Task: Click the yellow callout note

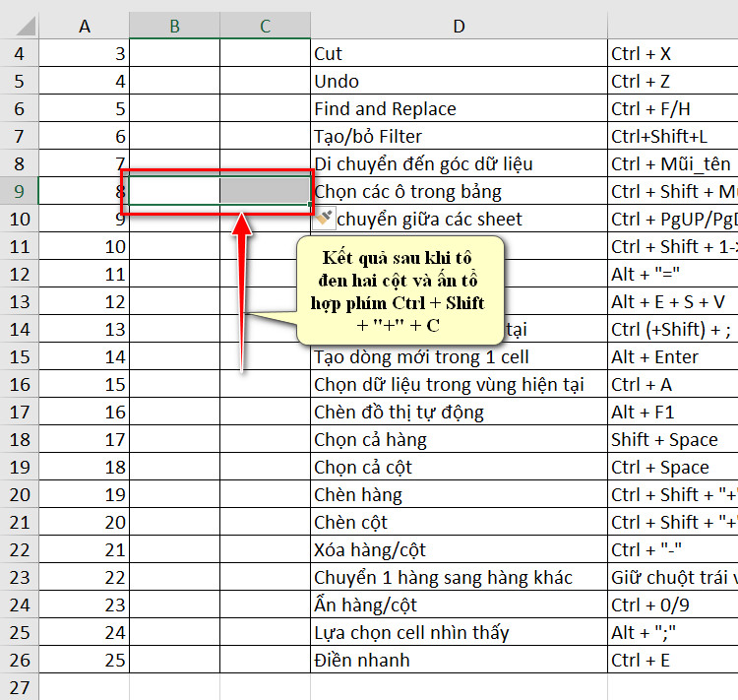Action: pyautogui.click(x=400, y=290)
